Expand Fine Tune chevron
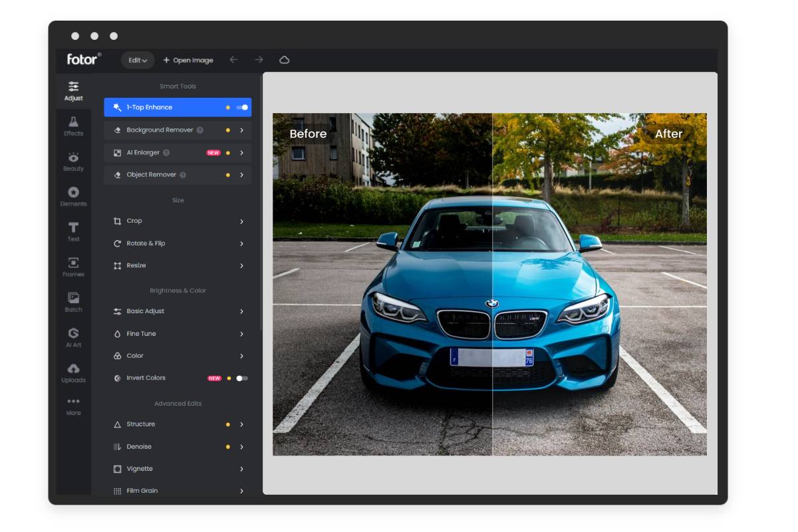This screenshot has width=798, height=532. (241, 334)
